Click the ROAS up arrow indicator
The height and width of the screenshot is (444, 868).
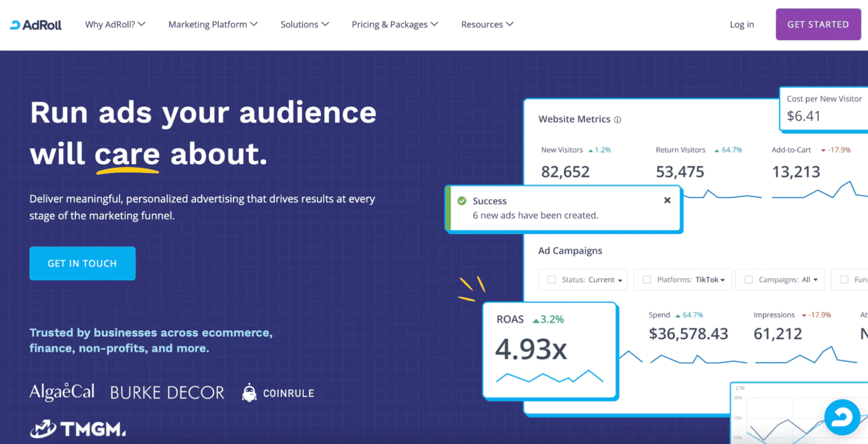536,320
